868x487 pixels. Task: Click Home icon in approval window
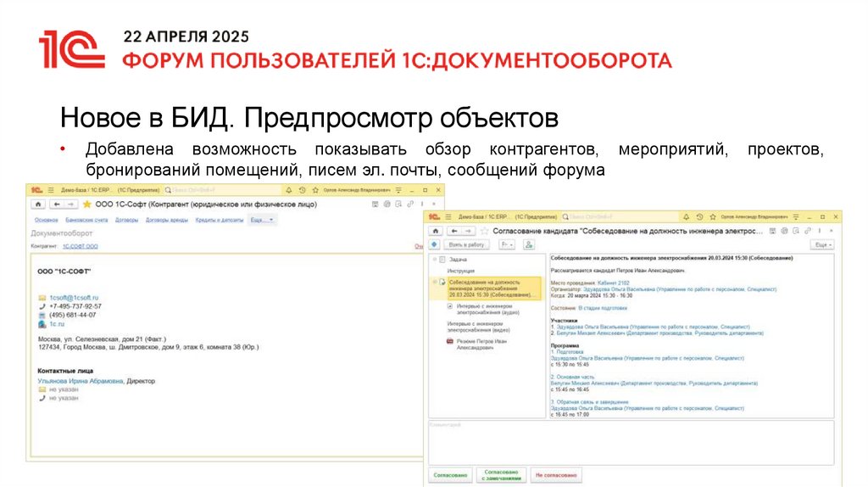(x=436, y=231)
